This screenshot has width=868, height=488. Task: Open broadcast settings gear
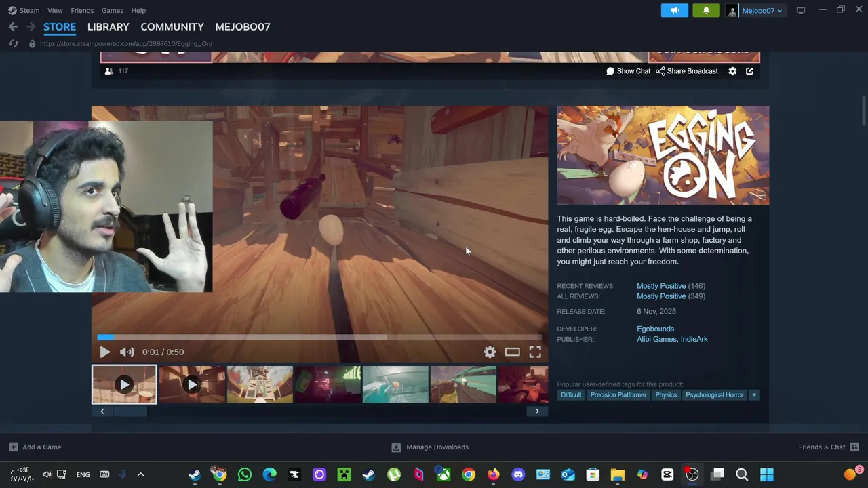(732, 71)
